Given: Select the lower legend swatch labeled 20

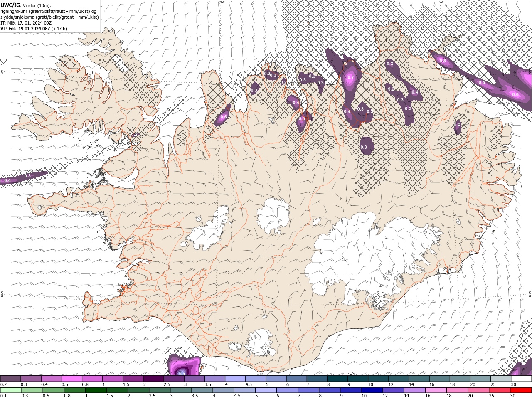Looking at the screenshot, I should click(479, 390).
